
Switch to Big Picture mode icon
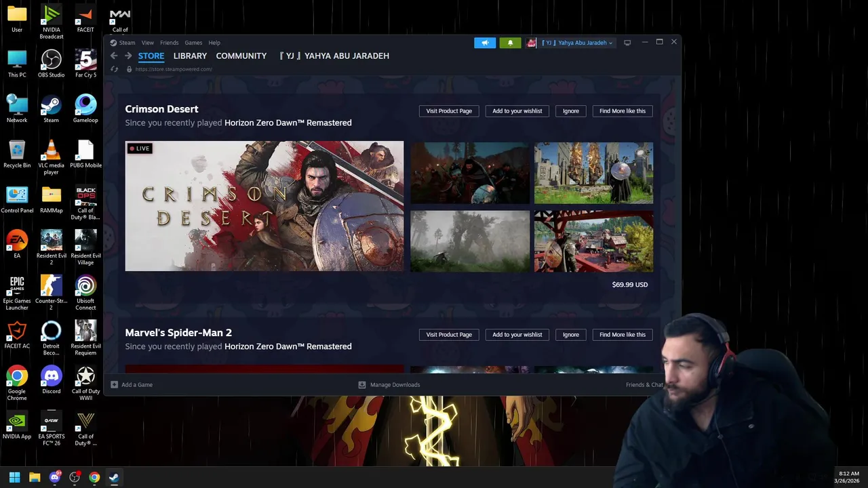pos(627,43)
